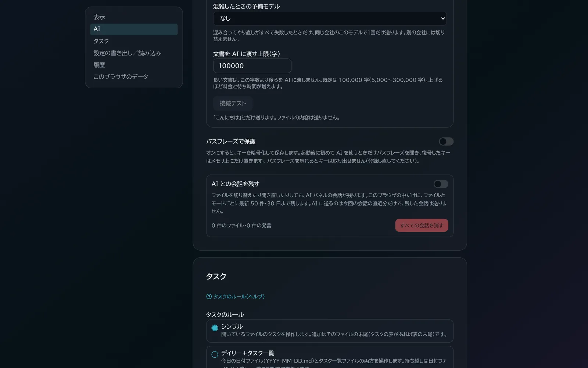Click the すべての会話を消す button

pos(422,226)
